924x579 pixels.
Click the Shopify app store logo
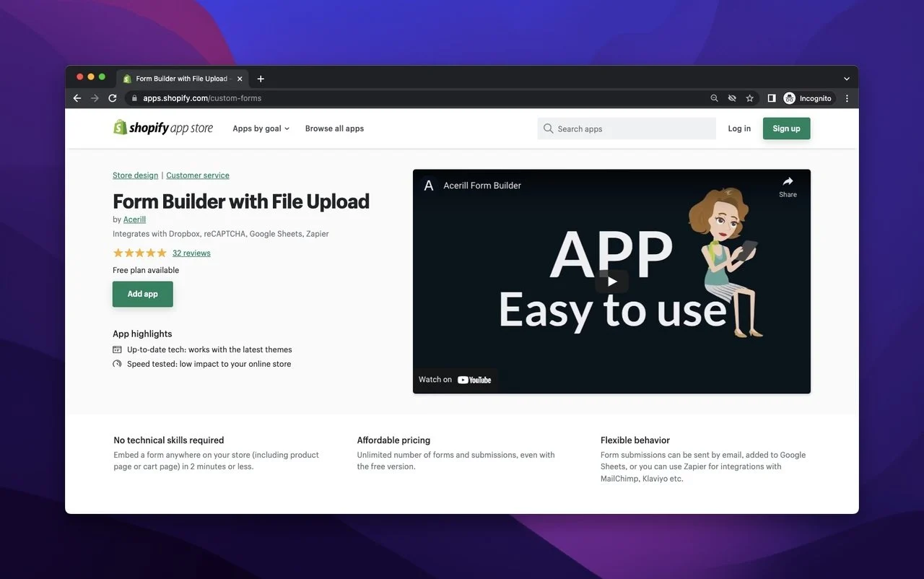coord(163,129)
